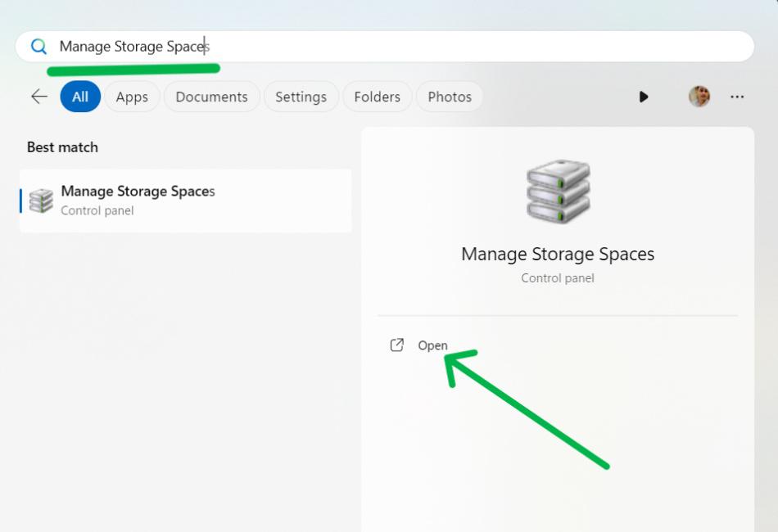
Task: Click the Manage Storage Spaces title in preview pane
Action: [x=558, y=254]
